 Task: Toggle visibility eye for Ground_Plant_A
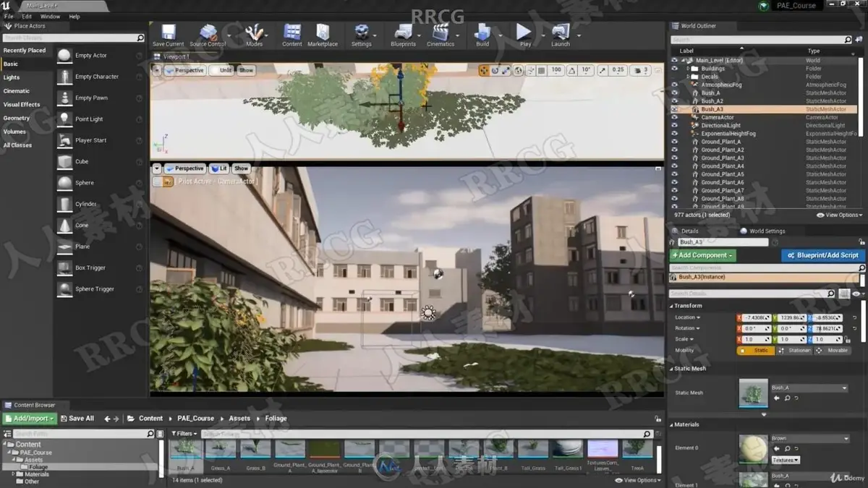coord(674,142)
